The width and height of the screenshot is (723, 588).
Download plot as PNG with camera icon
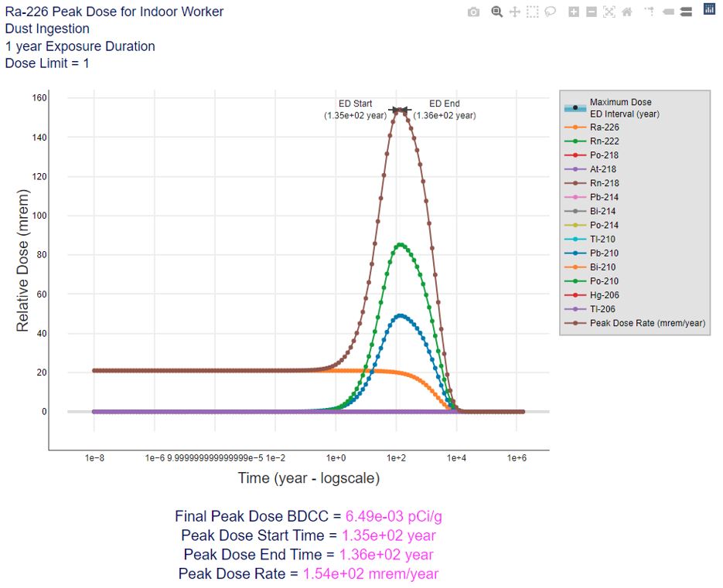click(x=473, y=12)
